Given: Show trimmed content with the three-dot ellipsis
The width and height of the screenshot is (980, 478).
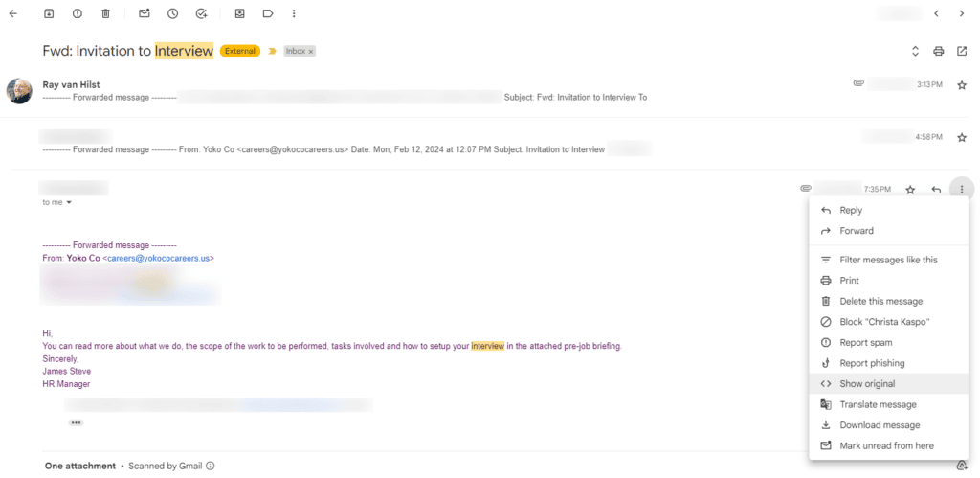Looking at the screenshot, I should 76,422.
